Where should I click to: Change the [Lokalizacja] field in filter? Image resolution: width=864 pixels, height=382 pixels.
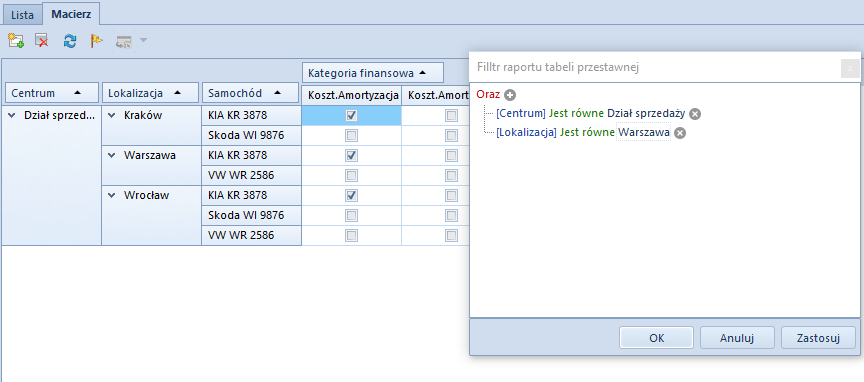526,133
